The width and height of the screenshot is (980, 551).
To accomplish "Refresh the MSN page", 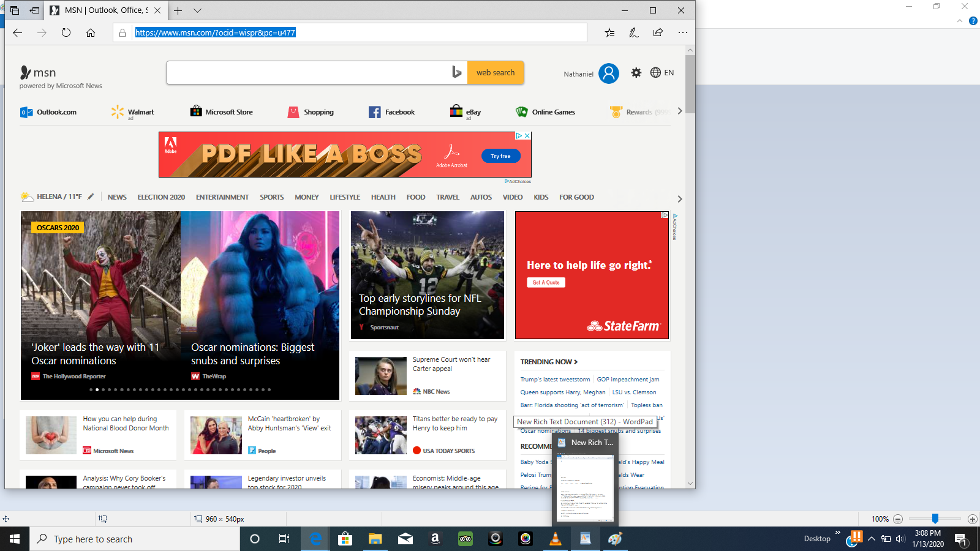I will click(66, 32).
